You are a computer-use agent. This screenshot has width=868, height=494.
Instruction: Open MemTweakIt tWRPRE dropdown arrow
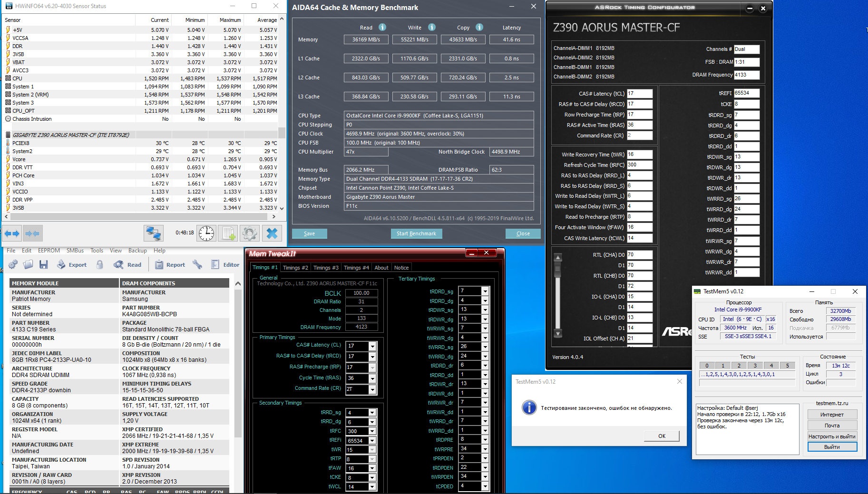pyautogui.click(x=485, y=449)
